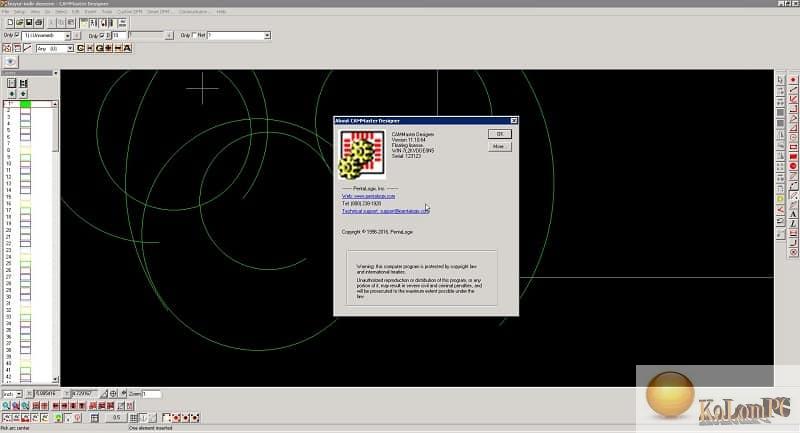This screenshot has width=800, height=433.
Task: Click the Print icon in the top toolbar
Action: (x=38, y=22)
